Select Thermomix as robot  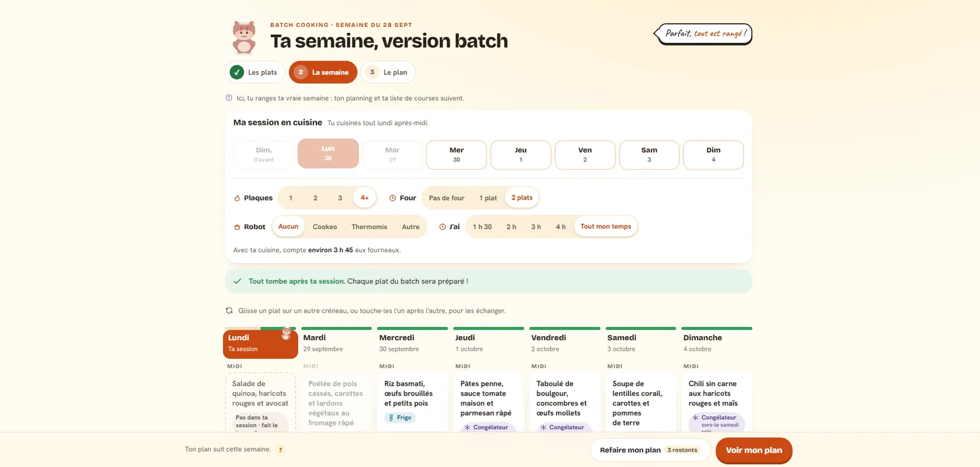coord(369,227)
